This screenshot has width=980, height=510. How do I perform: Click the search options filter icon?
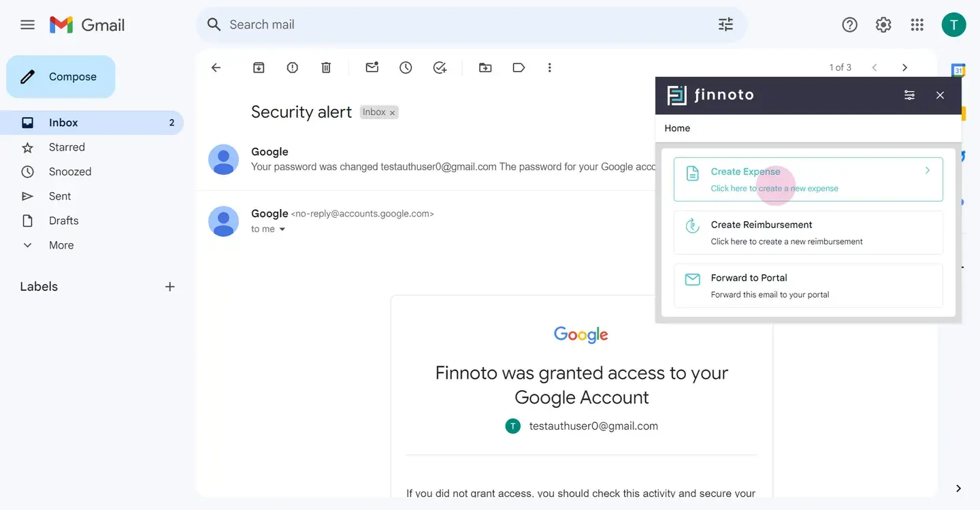[725, 25]
